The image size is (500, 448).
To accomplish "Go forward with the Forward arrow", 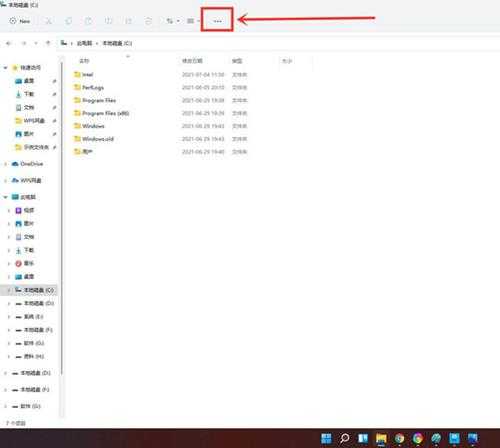I will (24, 43).
